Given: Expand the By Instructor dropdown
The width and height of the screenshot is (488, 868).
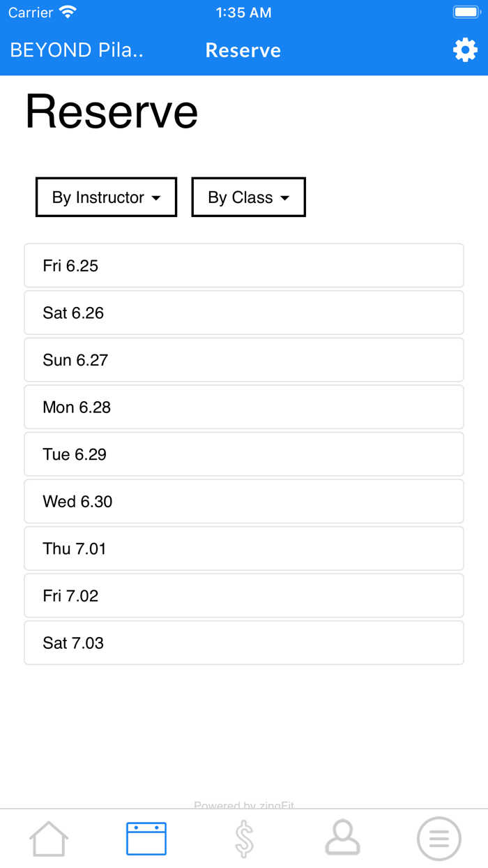Looking at the screenshot, I should point(106,197).
